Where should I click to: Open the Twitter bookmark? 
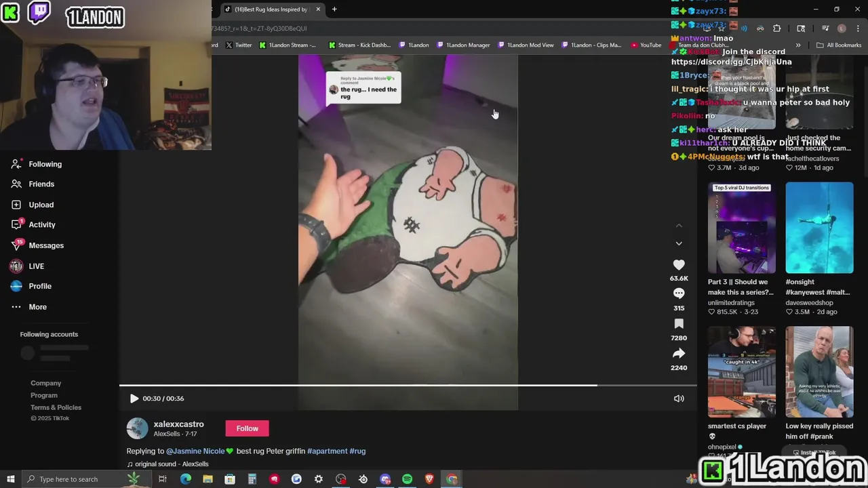[x=239, y=45]
